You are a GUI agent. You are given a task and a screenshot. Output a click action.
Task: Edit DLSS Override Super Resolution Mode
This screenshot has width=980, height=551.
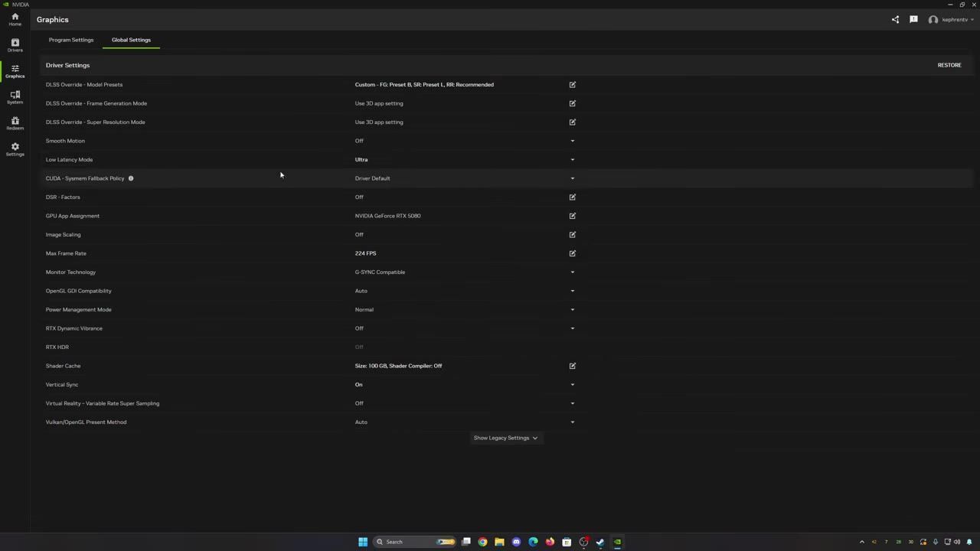click(572, 122)
